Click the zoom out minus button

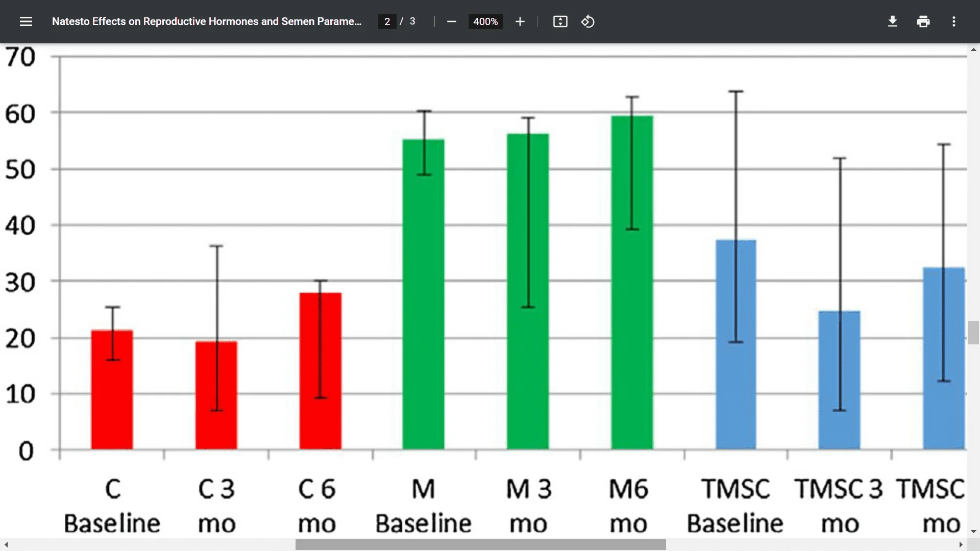(x=451, y=21)
